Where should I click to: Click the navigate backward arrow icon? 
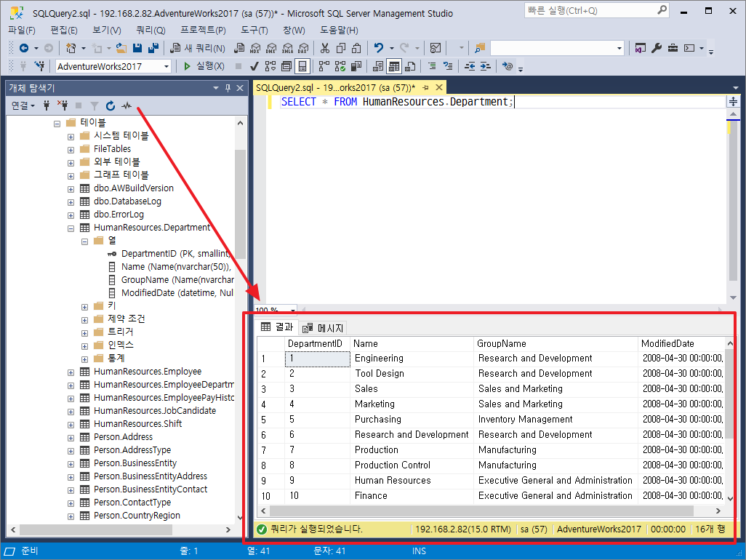pyautogui.click(x=24, y=48)
